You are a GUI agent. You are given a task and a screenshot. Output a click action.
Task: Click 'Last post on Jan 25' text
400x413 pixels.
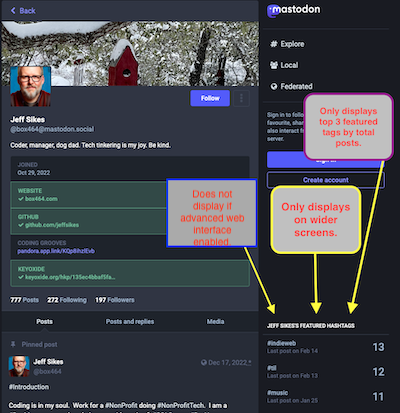point(292,400)
